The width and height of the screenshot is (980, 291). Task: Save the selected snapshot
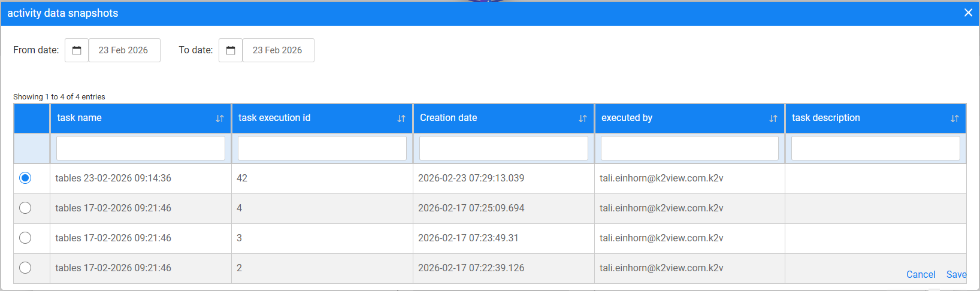click(956, 274)
